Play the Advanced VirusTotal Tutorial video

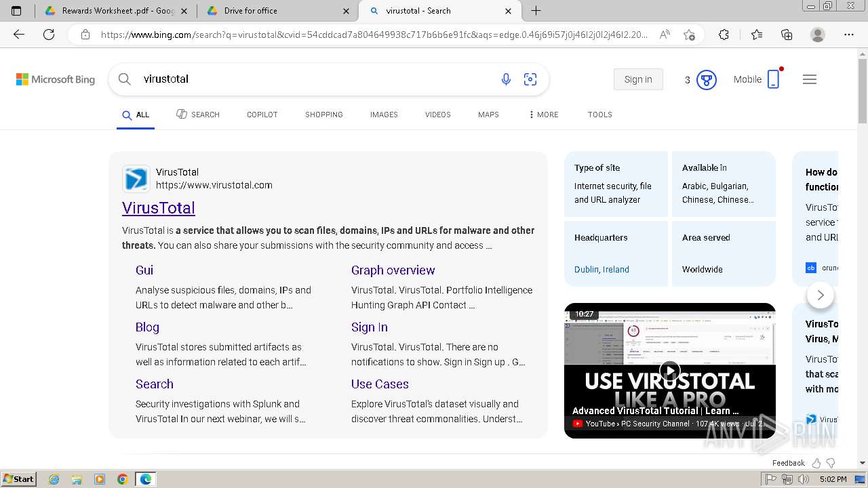pos(670,371)
